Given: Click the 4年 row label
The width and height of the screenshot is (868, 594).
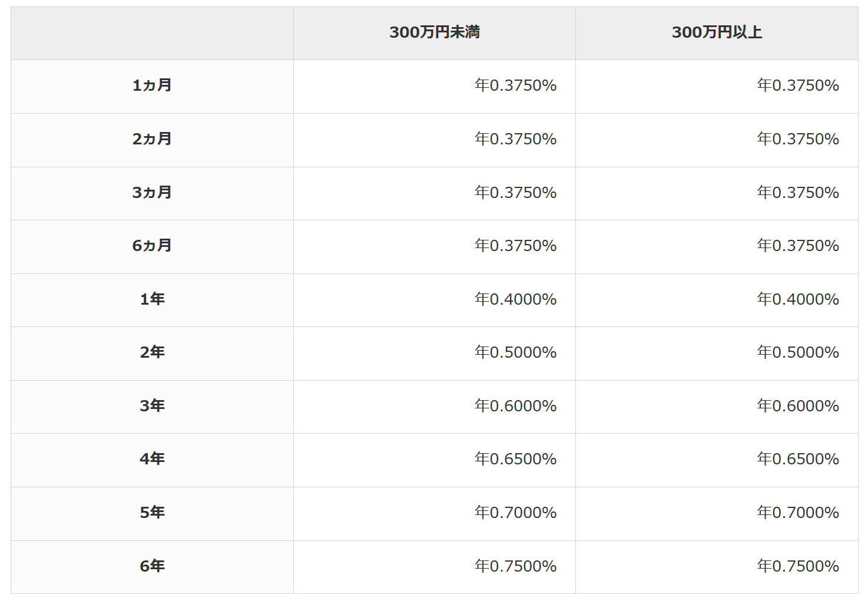Looking at the screenshot, I should [x=152, y=459].
